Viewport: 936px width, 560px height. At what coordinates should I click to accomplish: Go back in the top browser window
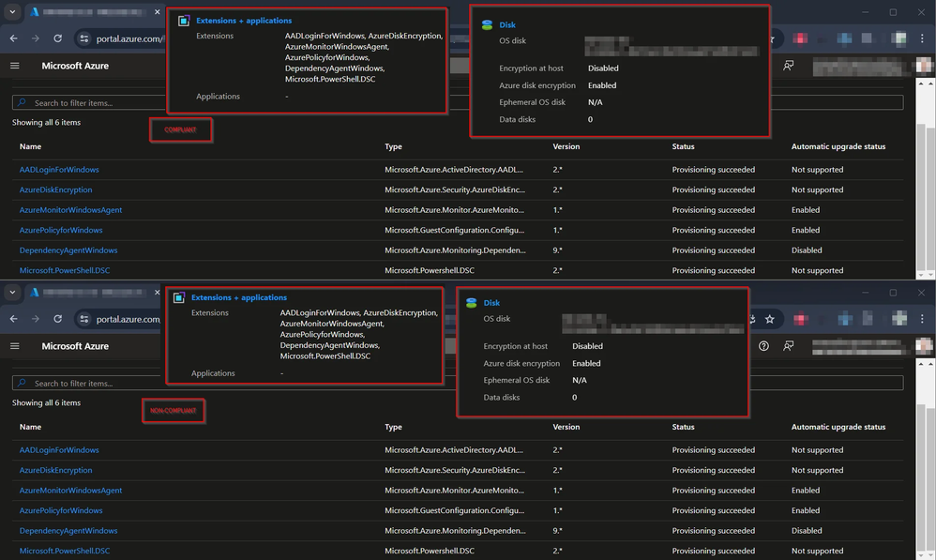14,38
